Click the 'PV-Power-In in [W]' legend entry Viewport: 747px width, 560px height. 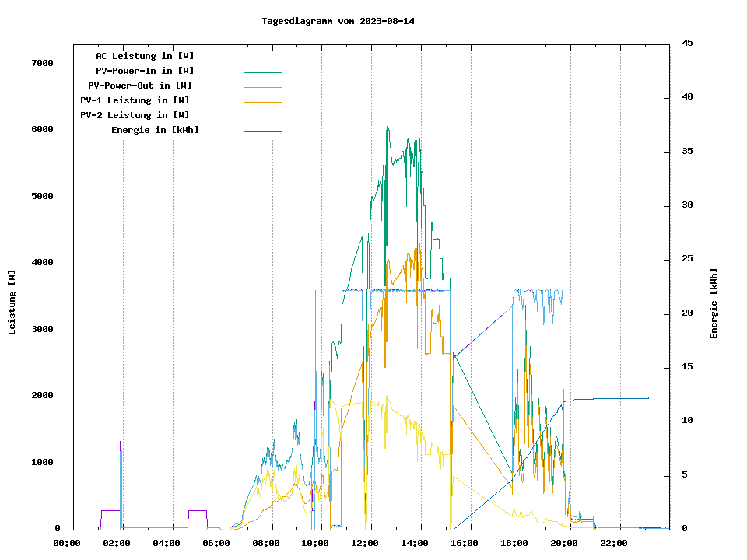coord(150,71)
